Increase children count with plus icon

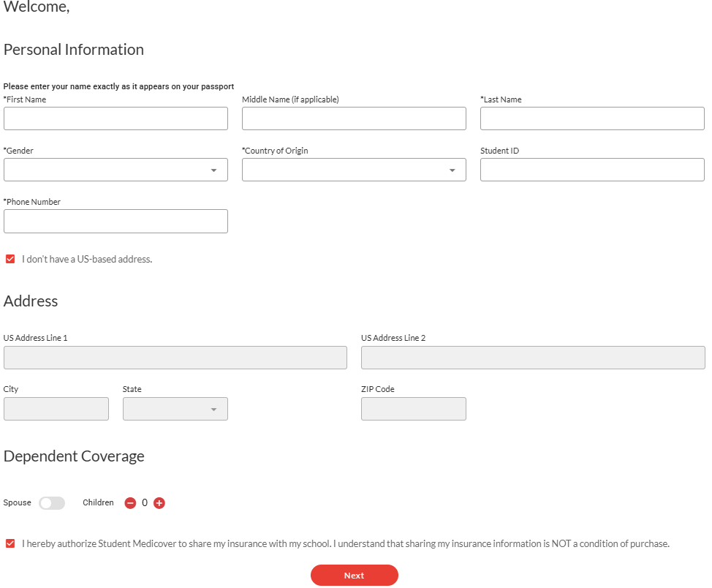click(159, 503)
